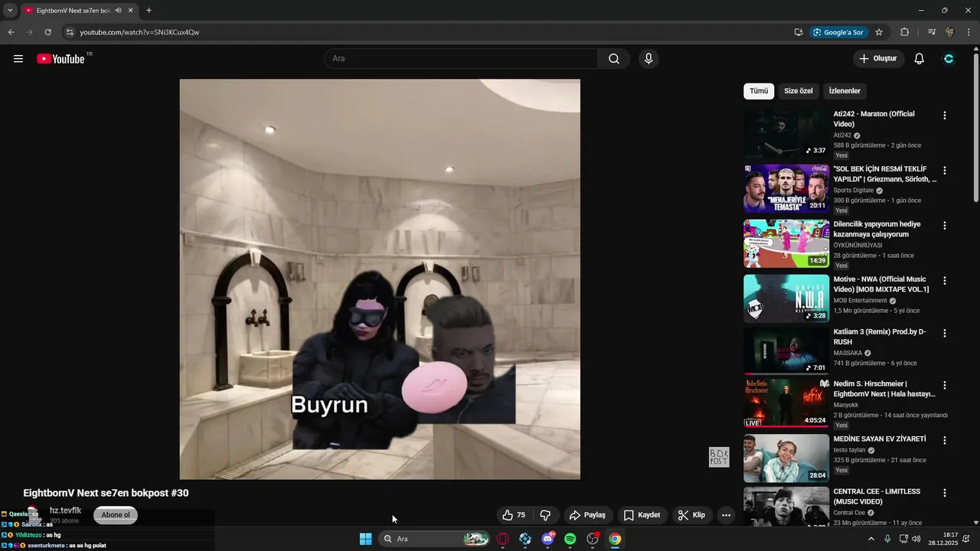Open options menu for SOL BEK İÇİN video
Viewport: 980px width, 551px height.
[944, 171]
